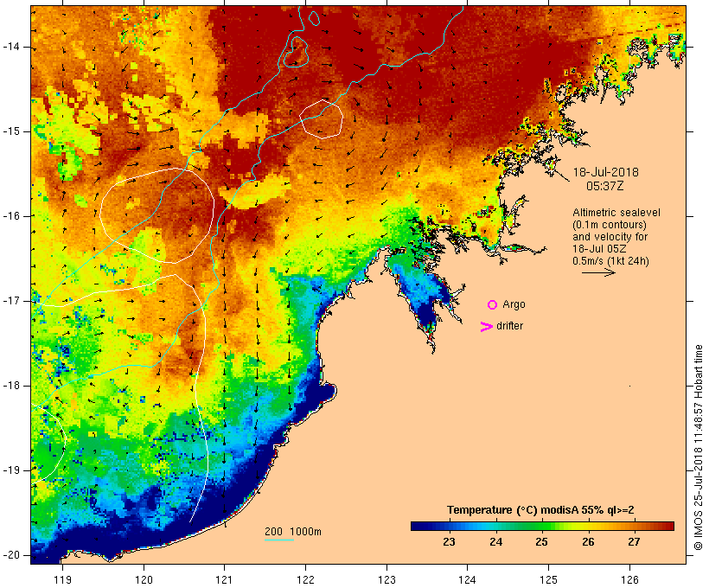The height and width of the screenshot is (588, 709).
Task: Click the longitude axis label 120
Action: coord(144,579)
